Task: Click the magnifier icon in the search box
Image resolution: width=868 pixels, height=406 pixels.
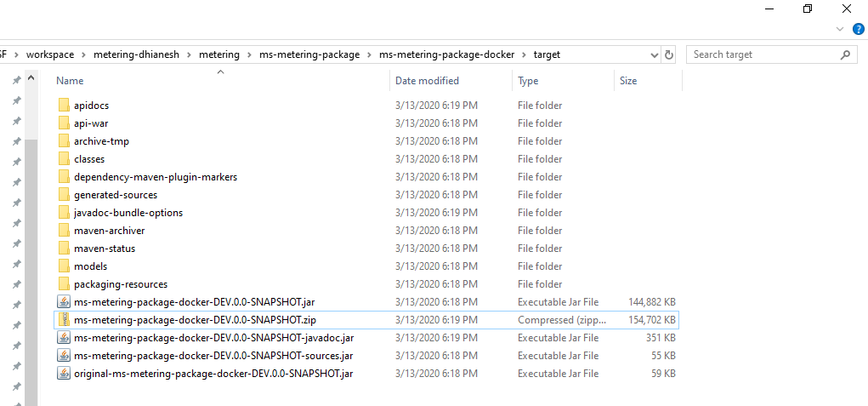Action: pos(845,54)
